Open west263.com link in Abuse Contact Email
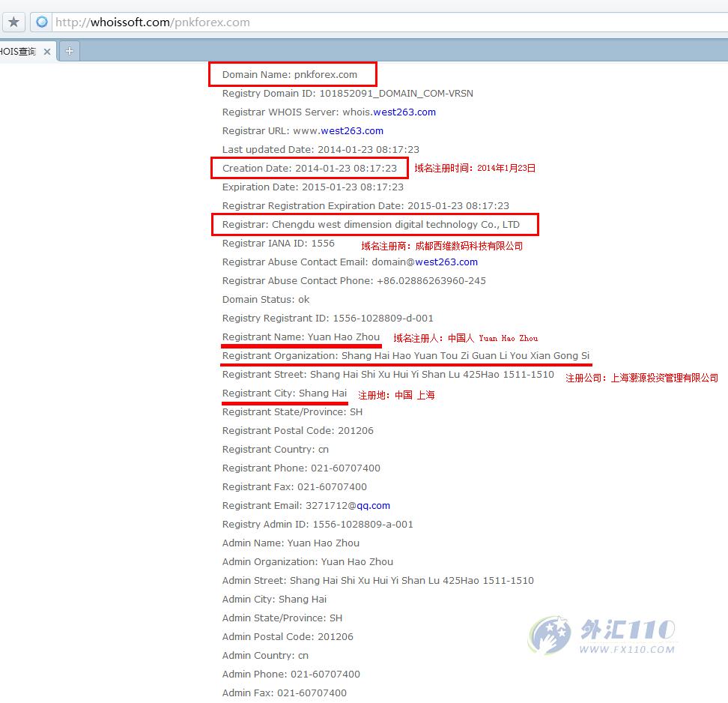The width and height of the screenshot is (728, 703). click(x=446, y=262)
